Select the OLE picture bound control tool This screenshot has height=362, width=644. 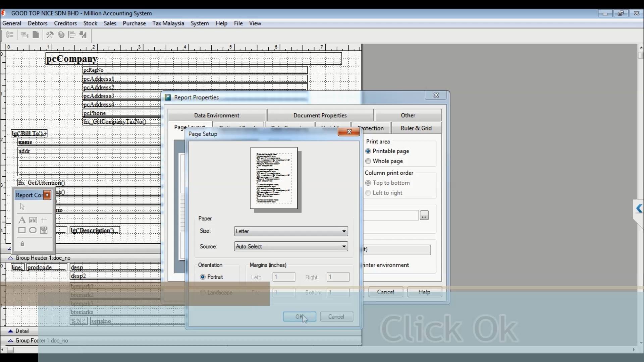click(44, 230)
